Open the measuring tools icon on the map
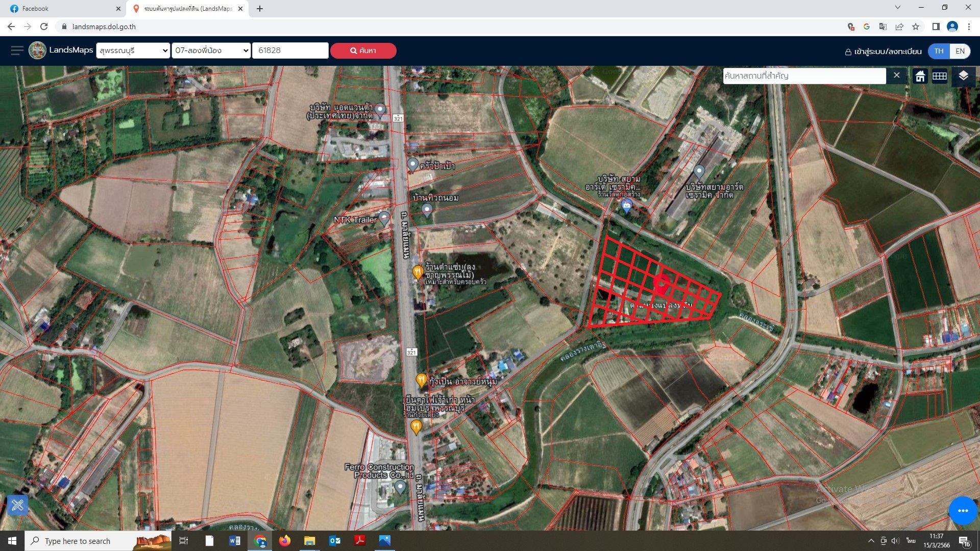Image resolution: width=980 pixels, height=551 pixels. click(x=18, y=505)
